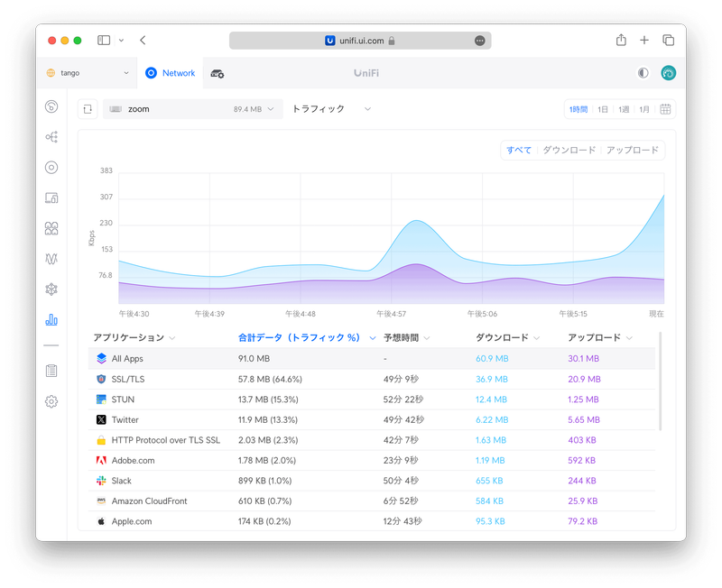Show only ダウンロード traffic in the chart

[569, 151]
